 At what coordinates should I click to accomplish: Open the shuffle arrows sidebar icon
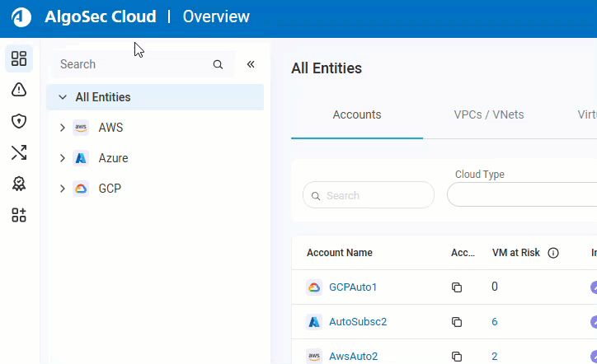coord(19,152)
